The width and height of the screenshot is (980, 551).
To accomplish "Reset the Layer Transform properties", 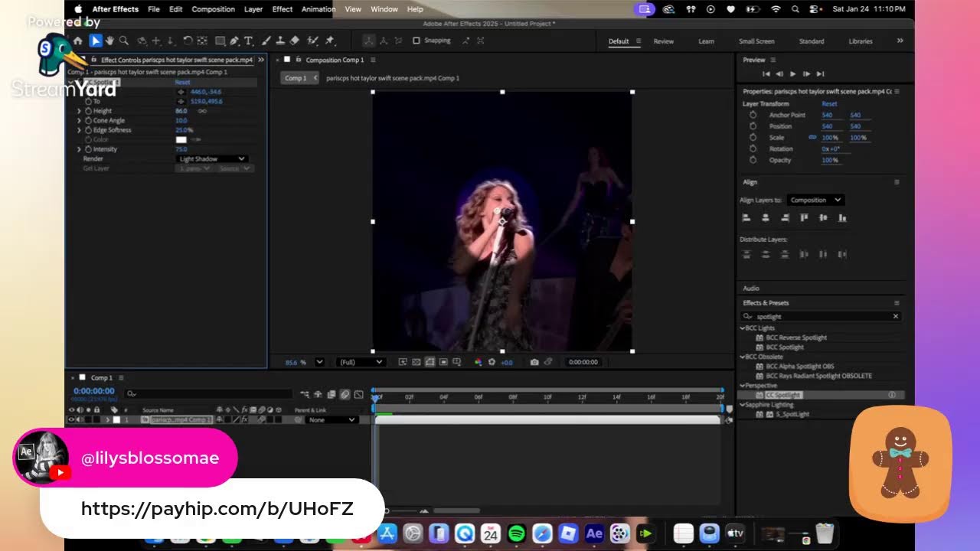I will [829, 104].
